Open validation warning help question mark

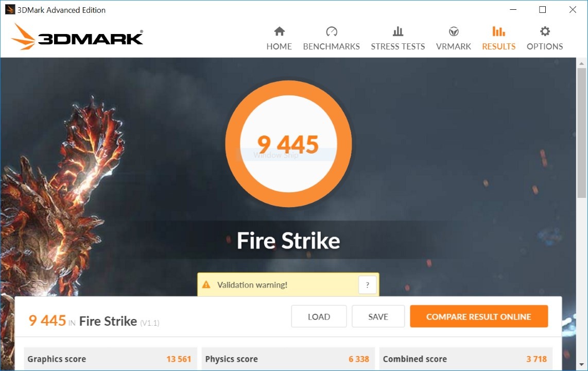click(368, 285)
